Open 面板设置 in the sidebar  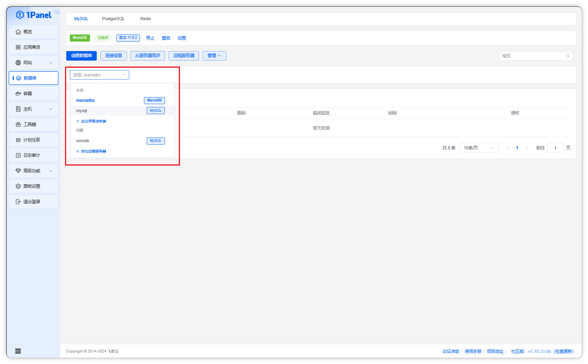click(x=33, y=186)
